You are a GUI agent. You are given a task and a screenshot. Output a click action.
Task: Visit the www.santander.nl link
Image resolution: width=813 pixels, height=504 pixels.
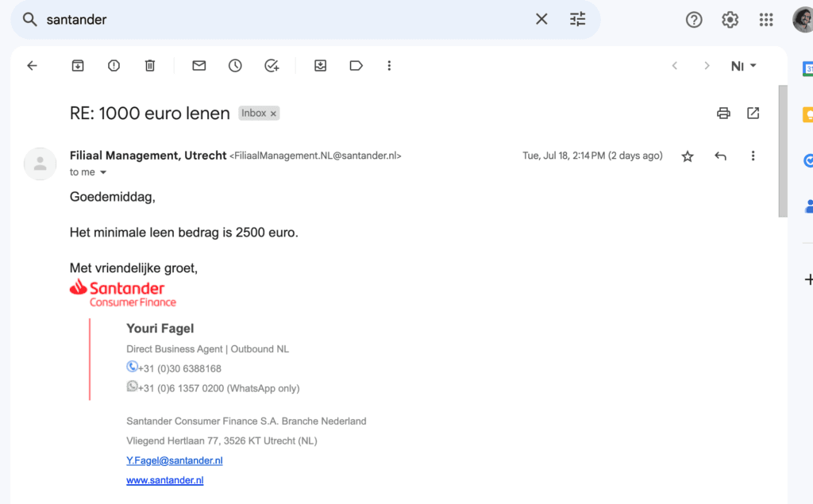[x=164, y=480]
